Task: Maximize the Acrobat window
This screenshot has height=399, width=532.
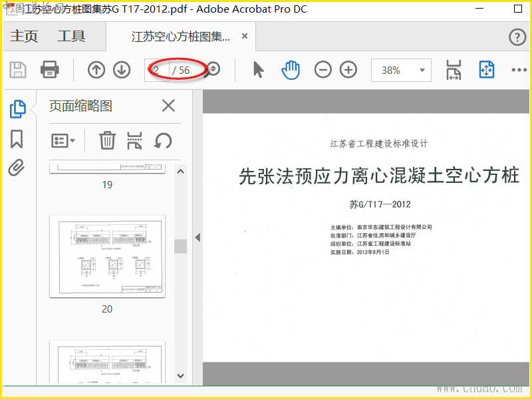Action: click(518, 9)
